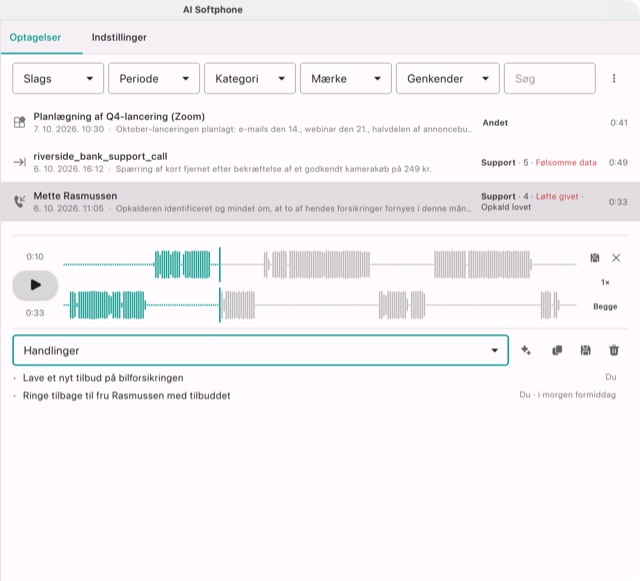
Task: Click the meeting icon of the Q4-lancering recording
Action: click(20, 122)
